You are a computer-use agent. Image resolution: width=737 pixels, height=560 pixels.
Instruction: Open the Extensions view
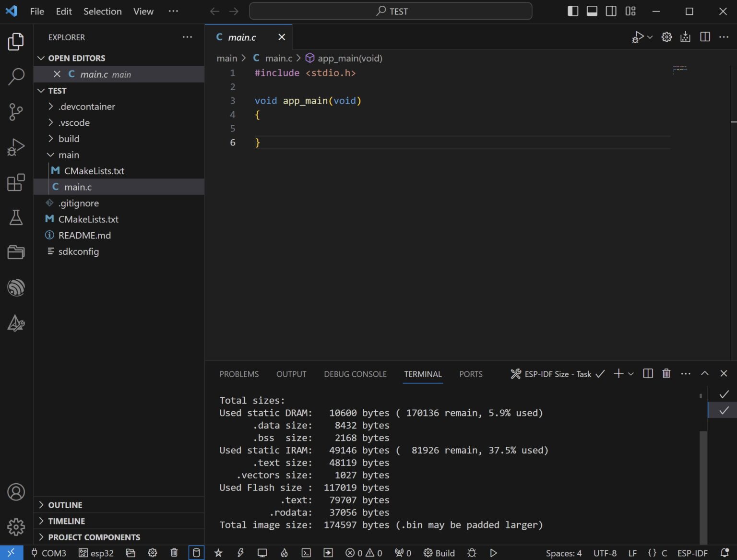(x=16, y=183)
